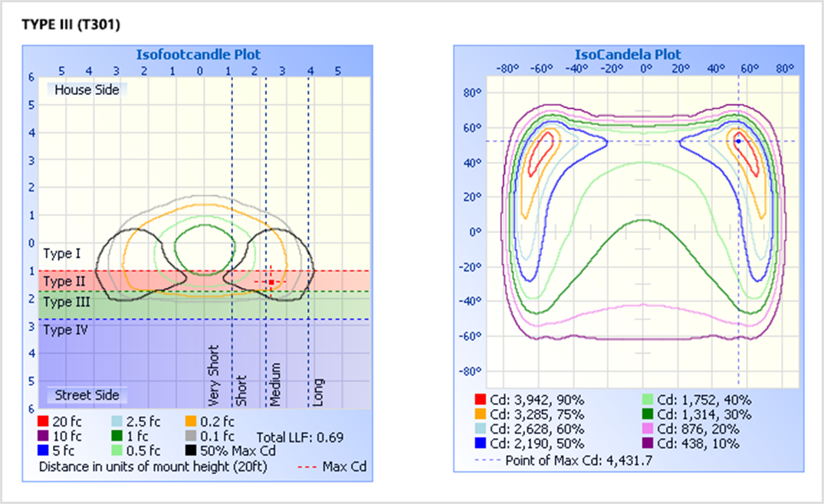Click the Type III green band label

67,303
